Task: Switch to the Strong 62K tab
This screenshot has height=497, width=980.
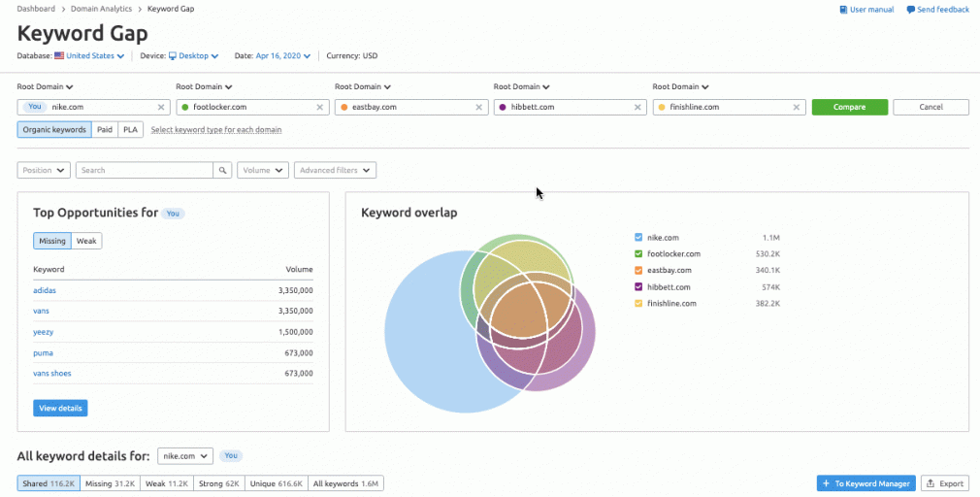Action: point(218,483)
